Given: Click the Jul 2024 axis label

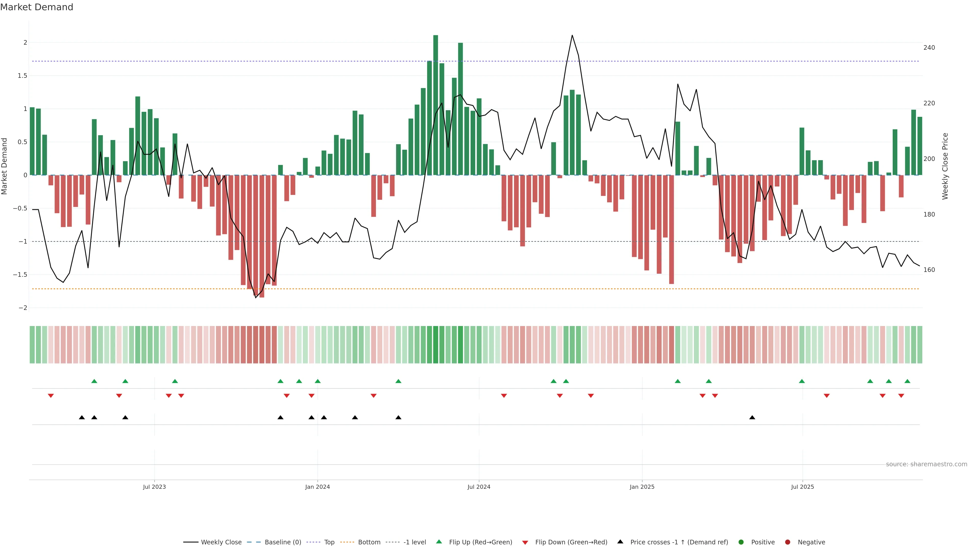Looking at the screenshot, I should point(479,487).
